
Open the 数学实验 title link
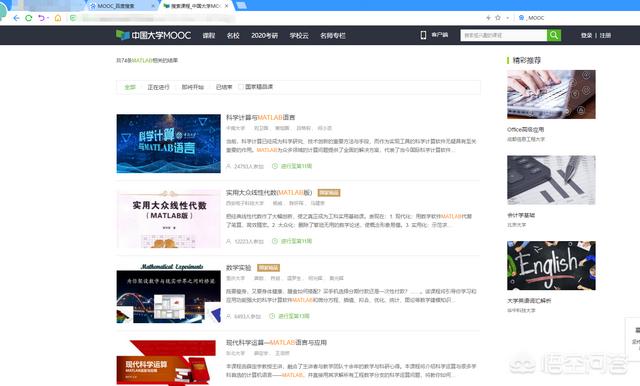(239, 268)
